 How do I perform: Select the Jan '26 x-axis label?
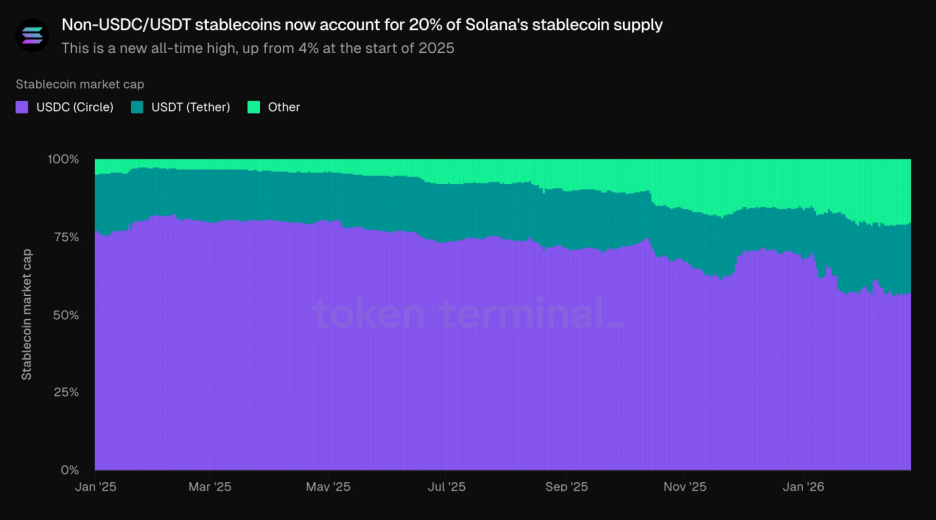point(805,487)
